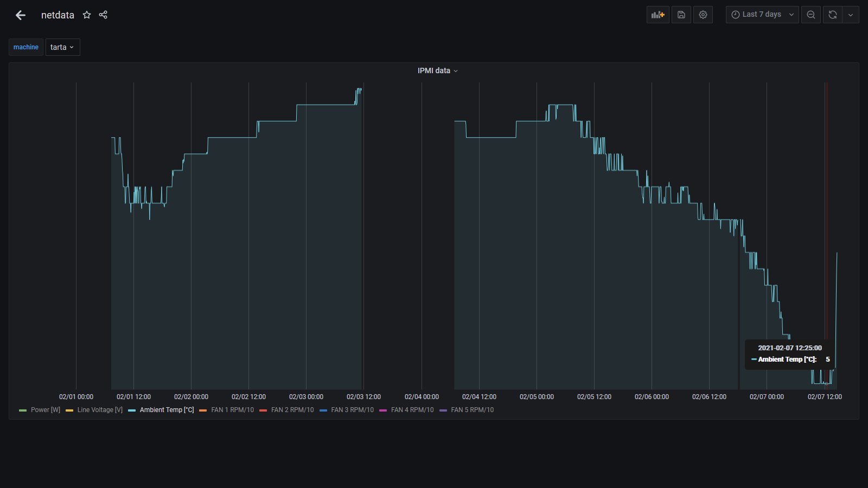
Task: Expand the refresh interval dropdown arrow
Action: 851,15
